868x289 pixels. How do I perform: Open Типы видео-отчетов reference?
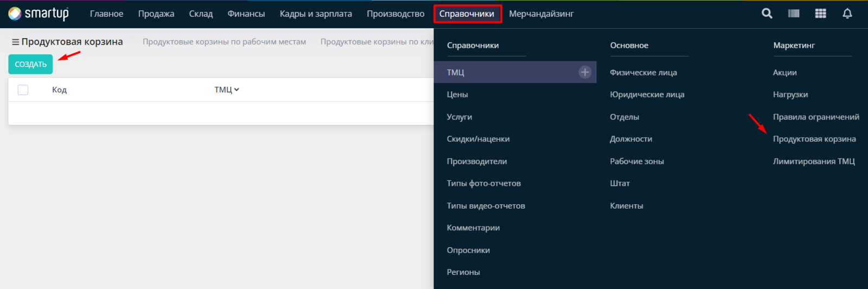click(486, 206)
